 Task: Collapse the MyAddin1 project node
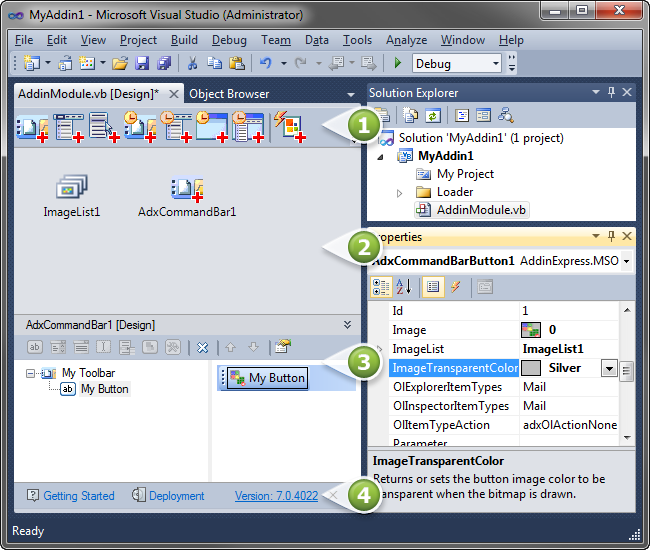click(x=380, y=157)
